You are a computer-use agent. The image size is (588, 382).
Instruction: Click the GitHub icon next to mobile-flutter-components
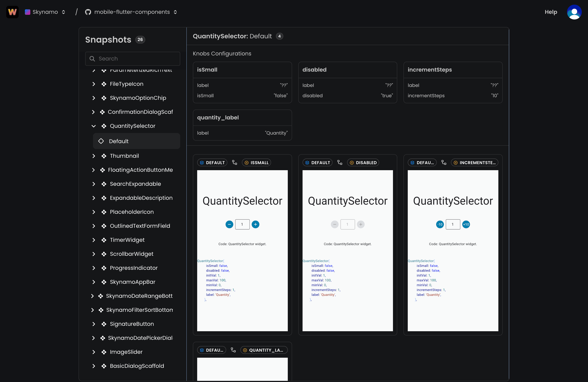(88, 12)
